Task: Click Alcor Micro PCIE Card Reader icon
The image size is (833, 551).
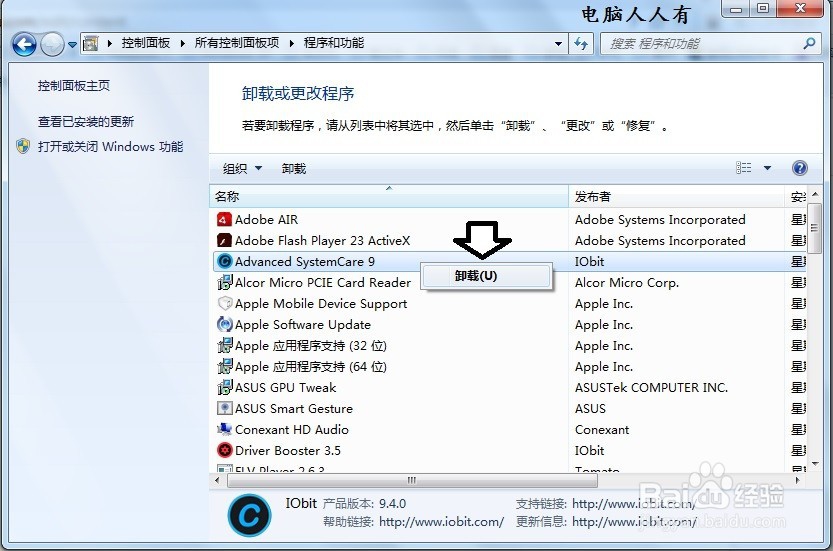Action: click(225, 282)
